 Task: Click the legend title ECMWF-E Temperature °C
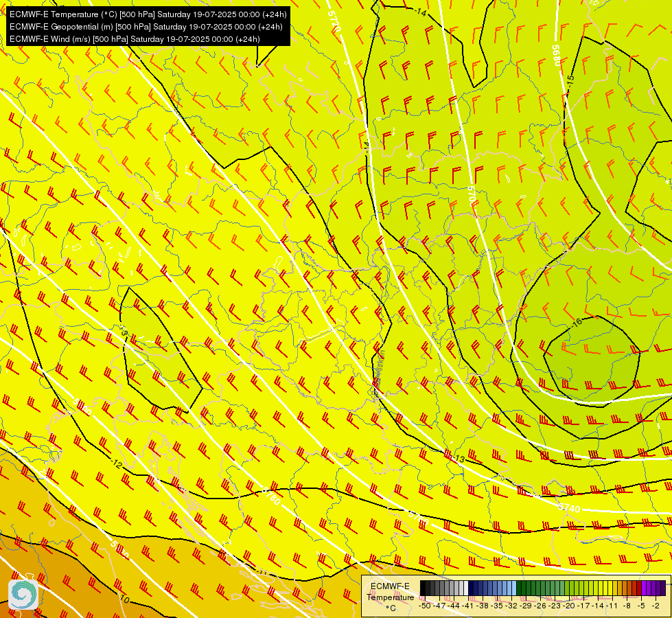390,597
